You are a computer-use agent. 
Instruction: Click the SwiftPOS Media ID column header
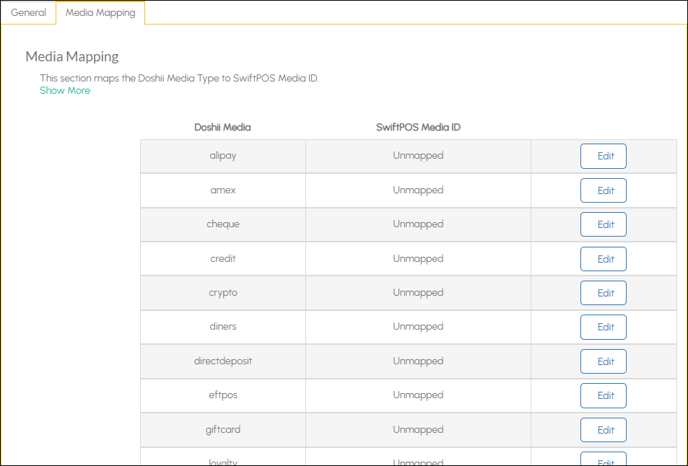click(418, 127)
